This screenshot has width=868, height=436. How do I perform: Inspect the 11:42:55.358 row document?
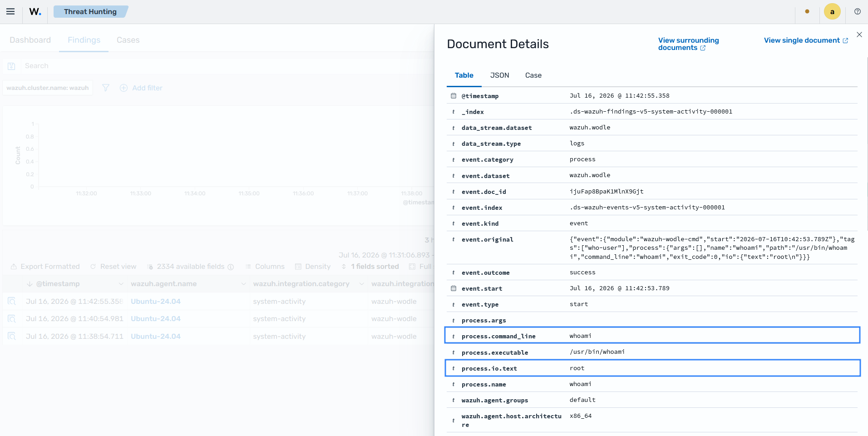[x=12, y=301]
